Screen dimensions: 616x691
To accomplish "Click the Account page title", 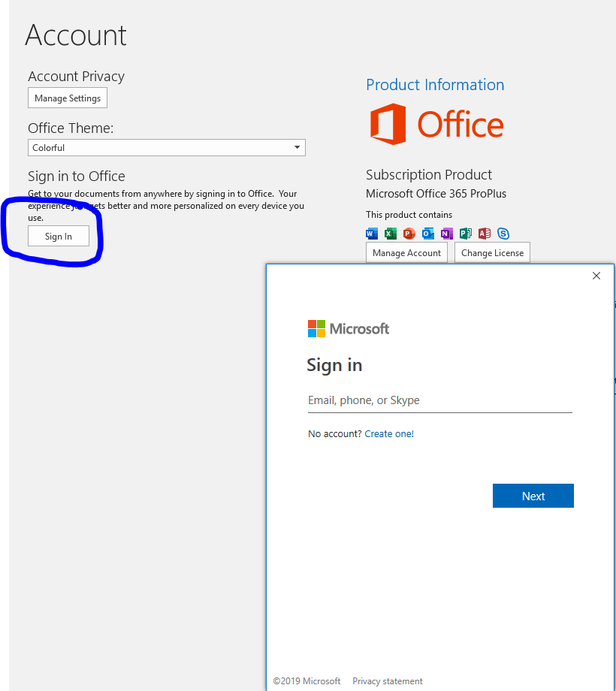I will click(76, 35).
